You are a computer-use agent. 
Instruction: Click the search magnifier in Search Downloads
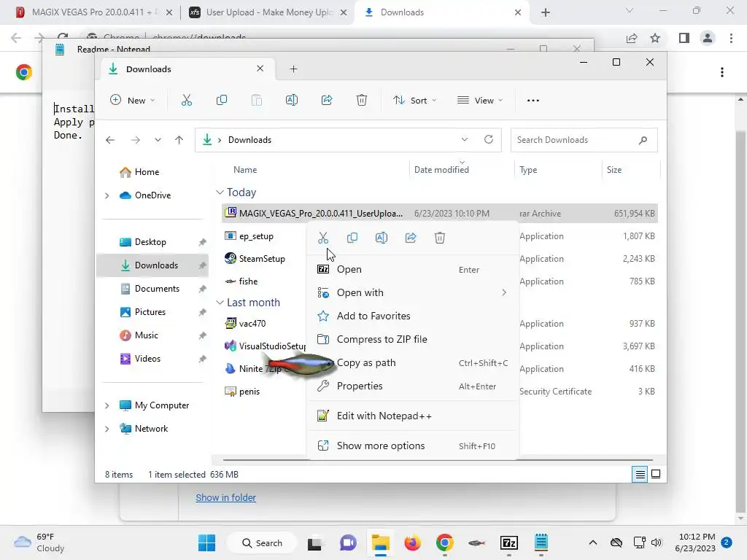643,140
